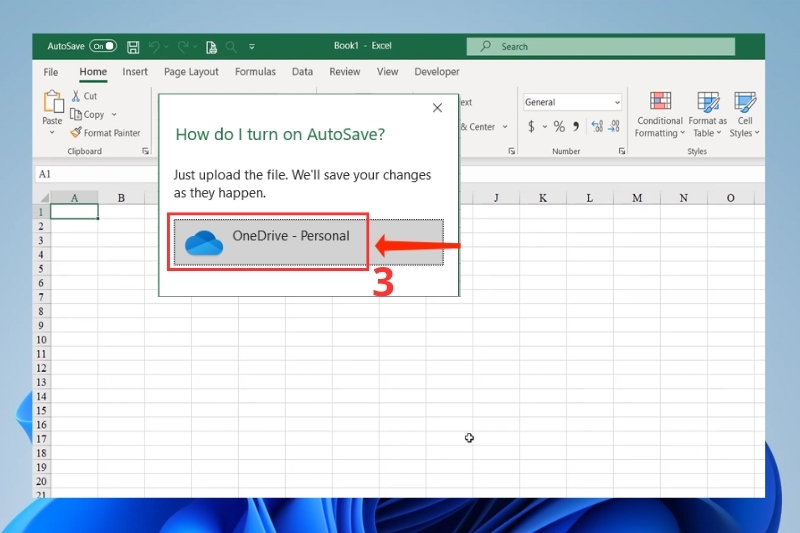Apply Accounting dollar number format
The image size is (800, 533).
coord(531,126)
